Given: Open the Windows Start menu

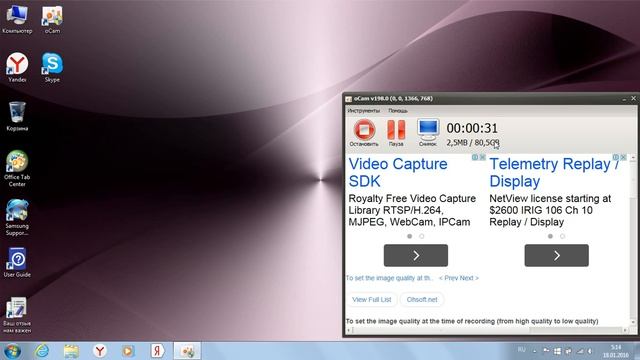Looking at the screenshot, I should point(11,351).
